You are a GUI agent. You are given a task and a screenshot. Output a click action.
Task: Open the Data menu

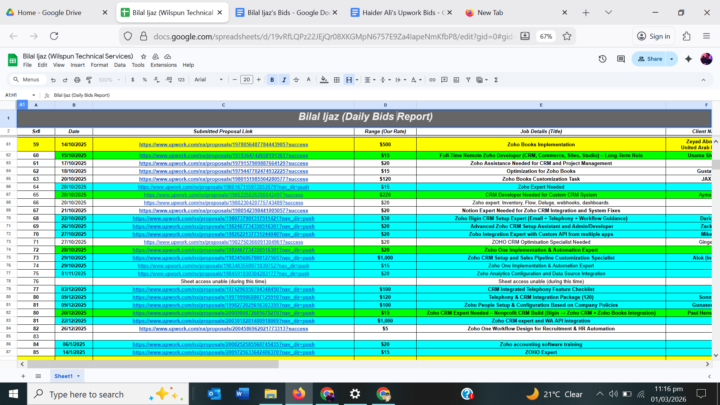point(120,65)
